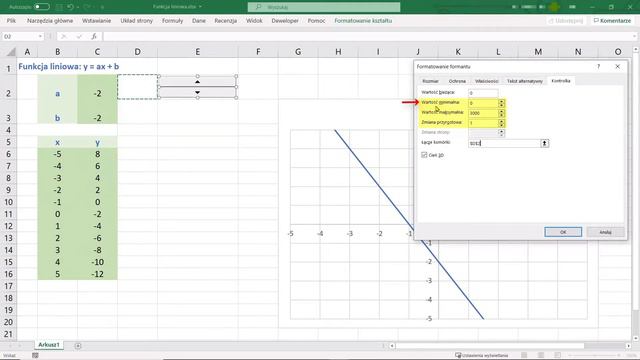This screenshot has height=360, width=640.
Task: Click the OK button in dialog
Action: [563, 232]
